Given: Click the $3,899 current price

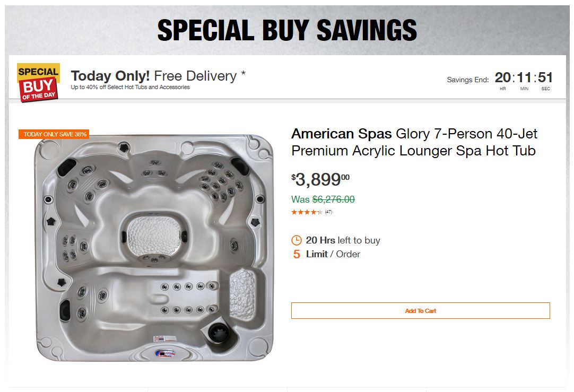Looking at the screenshot, I should (320, 180).
